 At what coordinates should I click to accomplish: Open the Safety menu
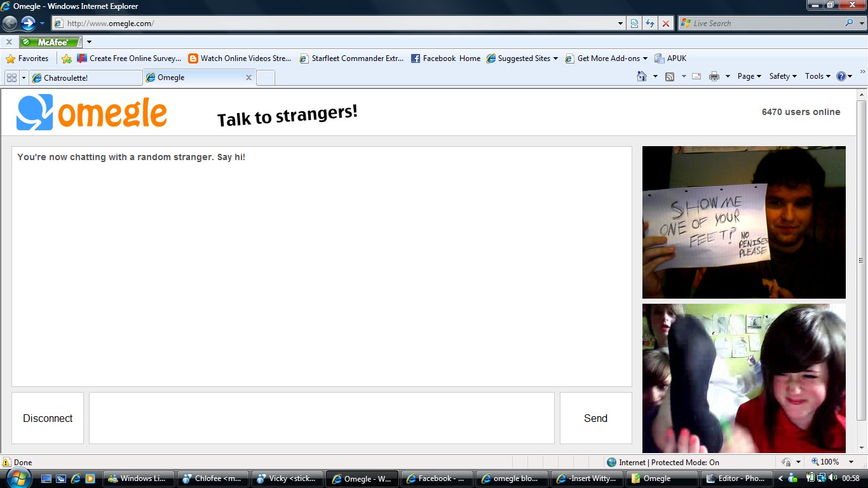pos(783,76)
